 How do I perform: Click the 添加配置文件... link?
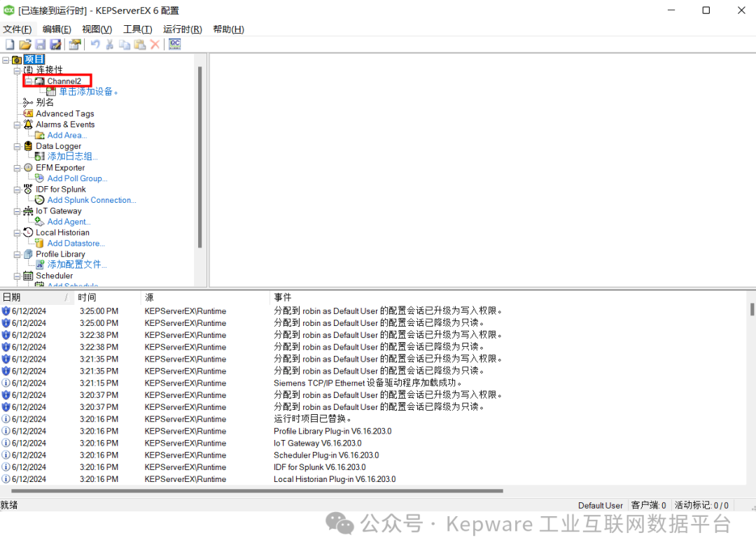(77, 264)
